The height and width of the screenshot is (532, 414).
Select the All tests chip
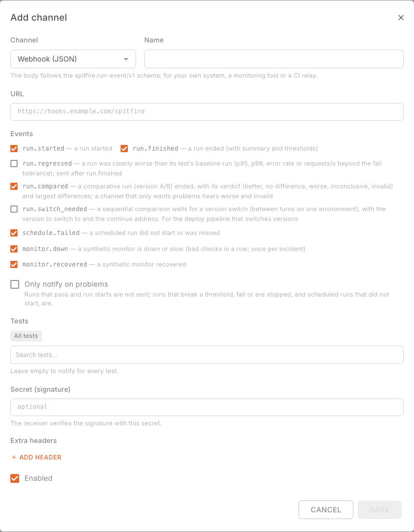[x=26, y=336]
